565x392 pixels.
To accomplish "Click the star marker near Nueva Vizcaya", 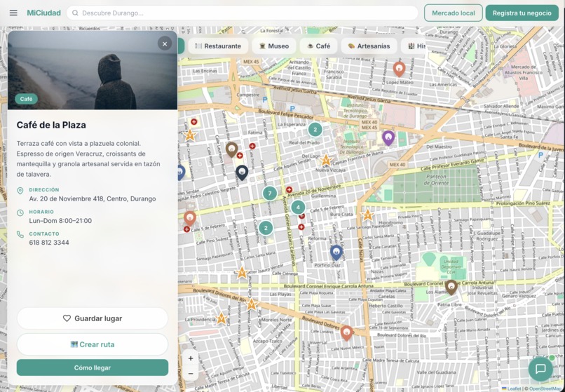I will [x=326, y=160].
